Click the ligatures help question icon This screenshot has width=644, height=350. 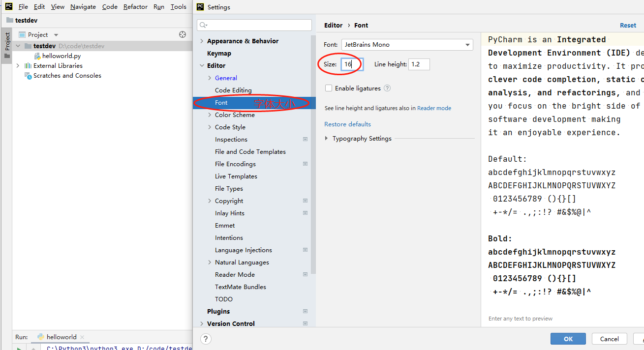(387, 88)
